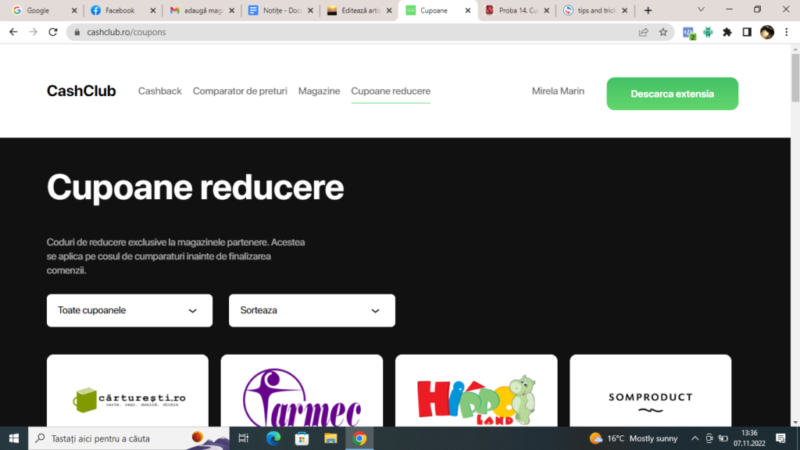Open the Chrome side panel icon
This screenshot has height=450, width=800.
click(747, 32)
